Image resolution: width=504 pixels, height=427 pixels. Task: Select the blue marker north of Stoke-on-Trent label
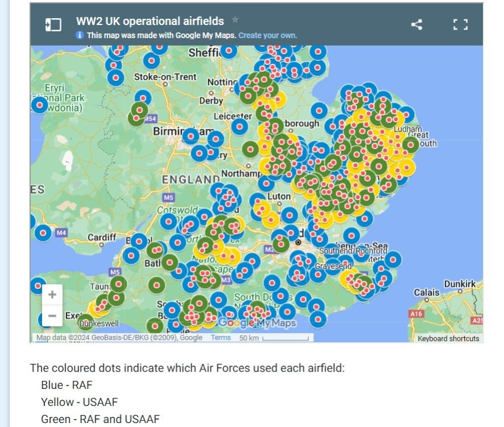(x=151, y=60)
